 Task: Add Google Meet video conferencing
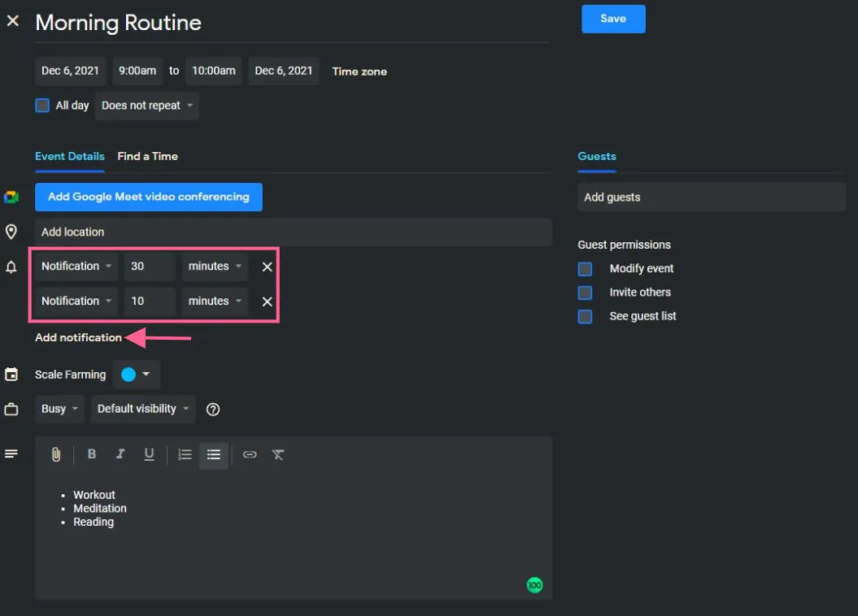coord(149,197)
